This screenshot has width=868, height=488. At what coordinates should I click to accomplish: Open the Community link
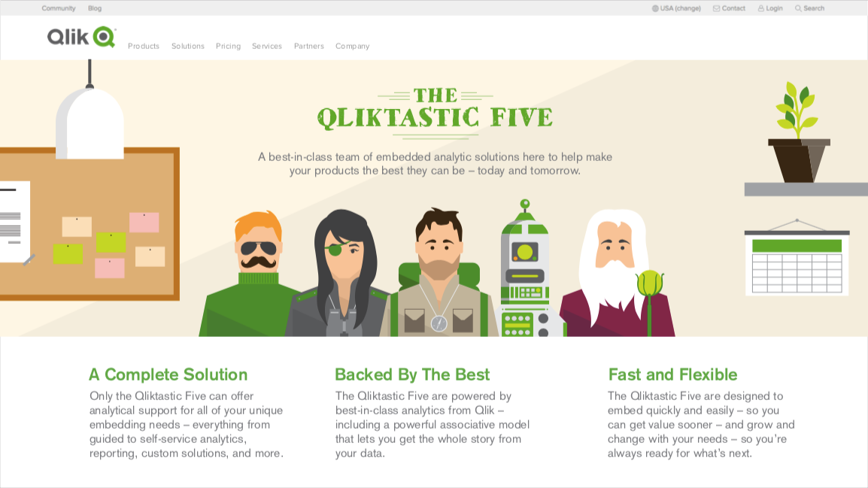tap(59, 8)
